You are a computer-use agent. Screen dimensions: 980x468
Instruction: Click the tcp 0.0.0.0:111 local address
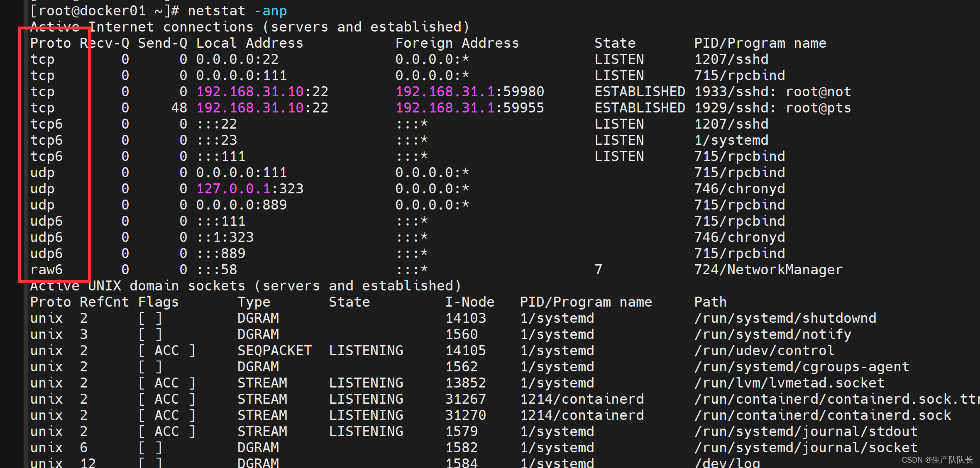[241, 76]
